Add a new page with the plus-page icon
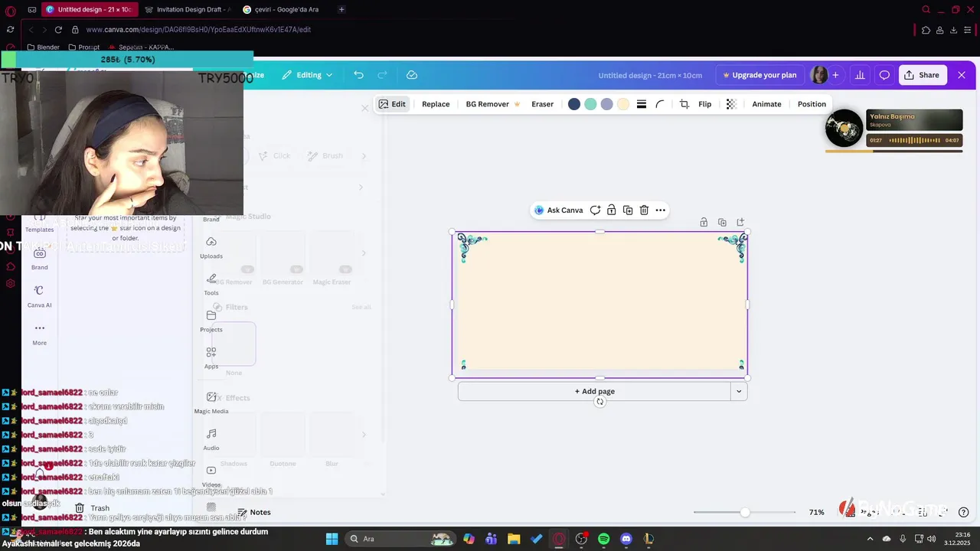This screenshot has height=551, width=980. point(740,223)
